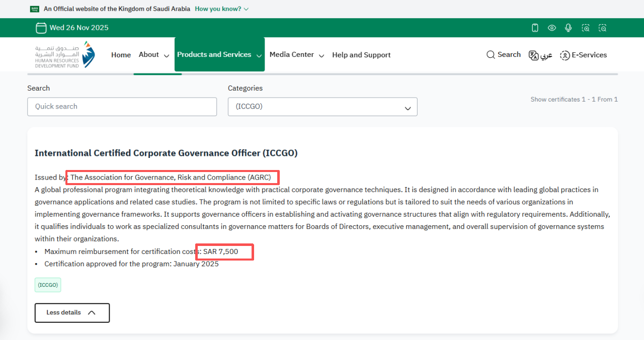Click the Saudi flag icon

35,9
